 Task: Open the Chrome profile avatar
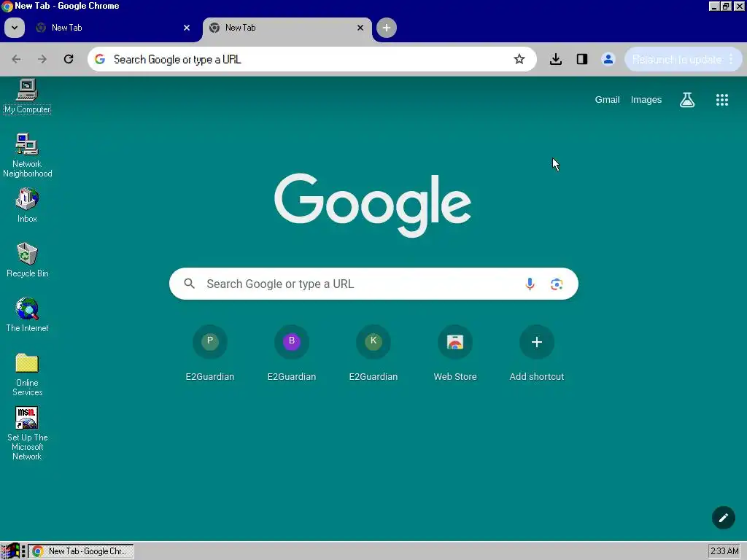[608, 59]
